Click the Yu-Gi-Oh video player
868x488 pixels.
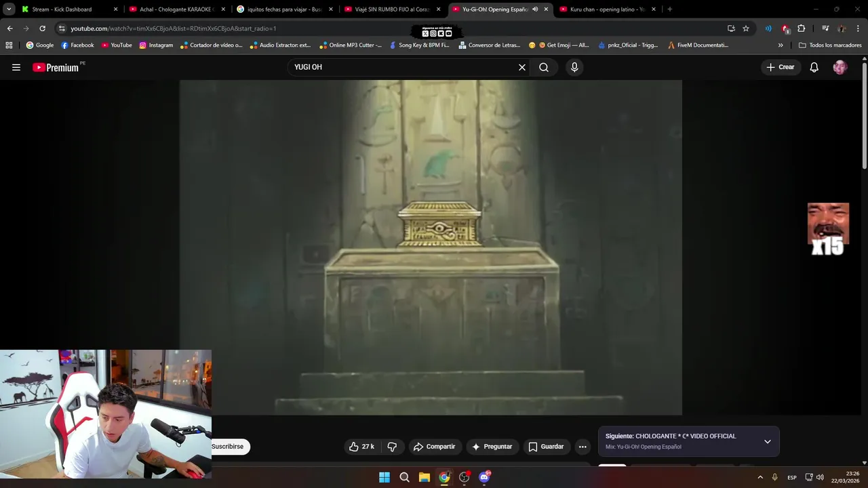(431, 247)
